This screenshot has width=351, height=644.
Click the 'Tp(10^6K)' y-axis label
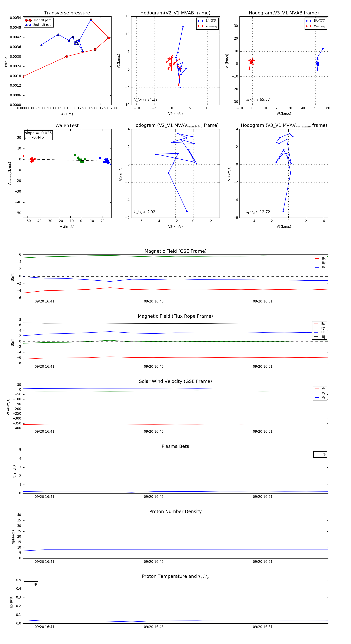[x=11, y=602]
